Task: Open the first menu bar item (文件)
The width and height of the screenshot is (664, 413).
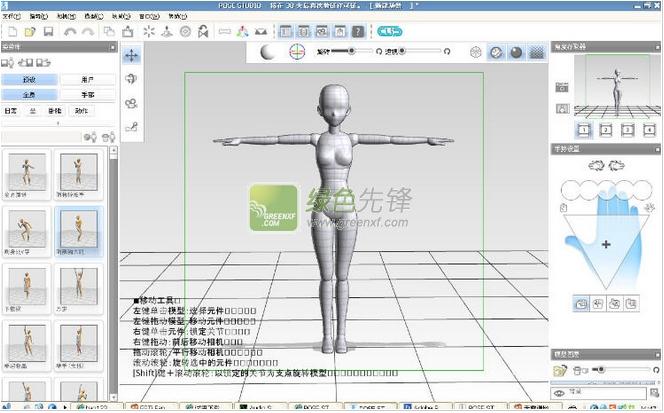Action: coord(11,16)
